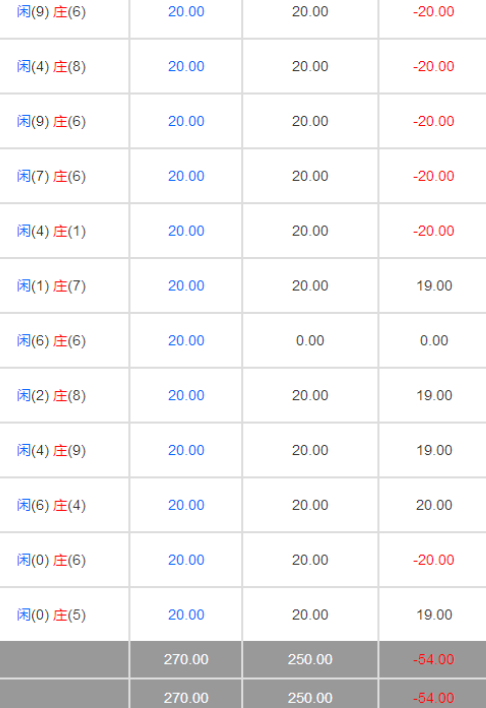The height and width of the screenshot is (708, 486).
Task: Click the blue 20.00 in the 闲(6) 庄(4) row
Action: click(186, 505)
